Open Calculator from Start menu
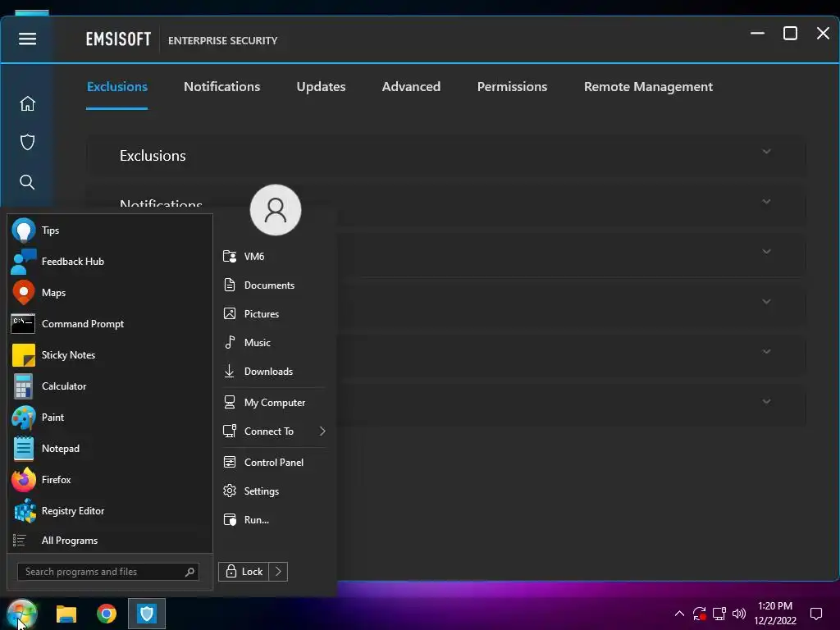This screenshot has width=840, height=630. tap(111, 386)
